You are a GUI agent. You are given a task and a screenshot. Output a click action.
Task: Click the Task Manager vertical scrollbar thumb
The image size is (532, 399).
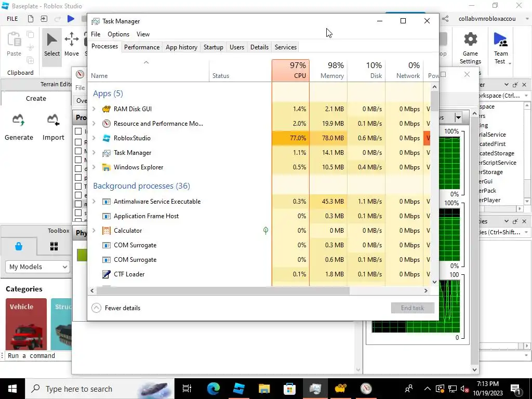[x=435, y=101]
